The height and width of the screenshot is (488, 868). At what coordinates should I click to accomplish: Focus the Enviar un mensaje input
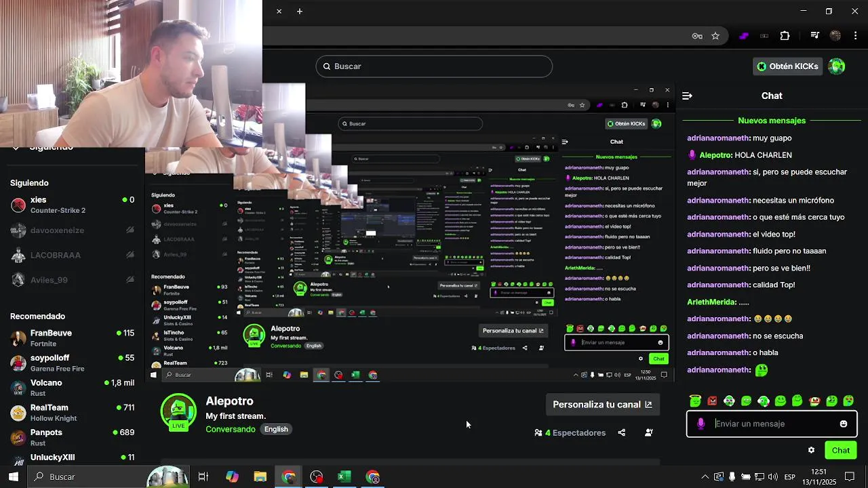click(x=773, y=424)
